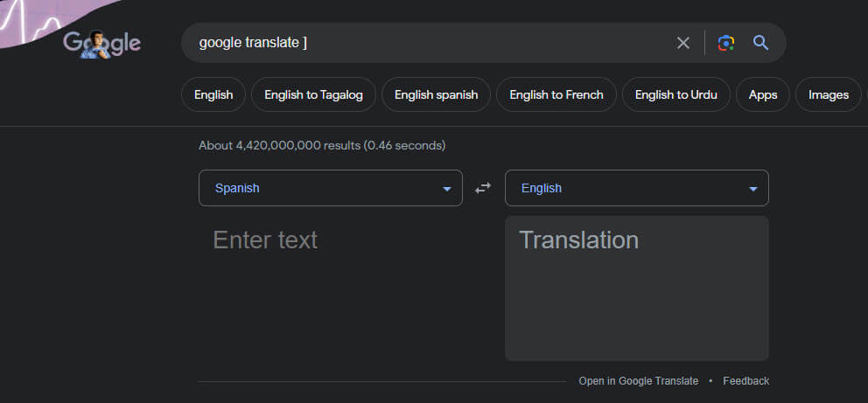868x403 pixels.
Task: Swap the Spanish and English languages
Action: tap(483, 188)
